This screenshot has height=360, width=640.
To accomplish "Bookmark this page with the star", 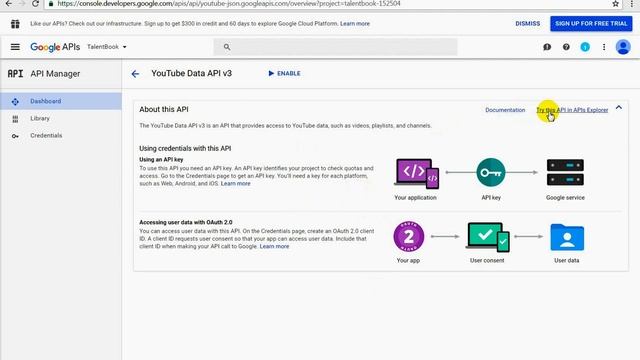I will 616,4.
